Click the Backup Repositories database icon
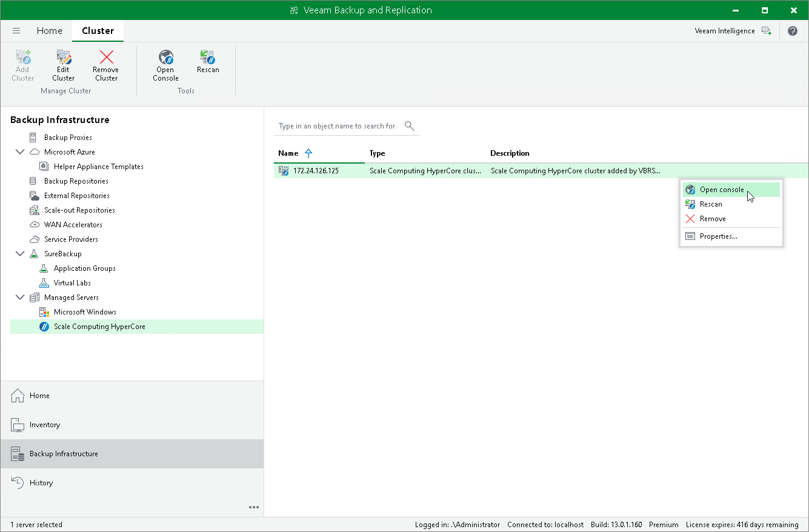This screenshot has height=532, width=809. (33, 181)
